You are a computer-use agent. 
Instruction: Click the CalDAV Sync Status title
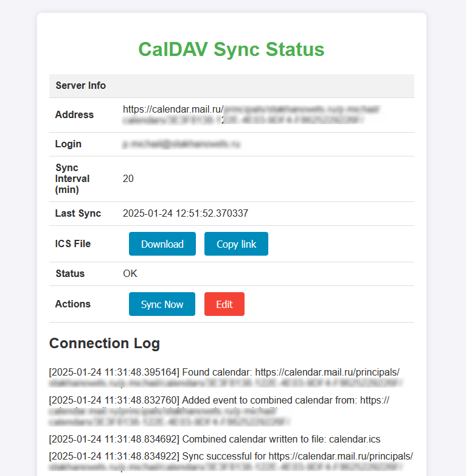(231, 49)
